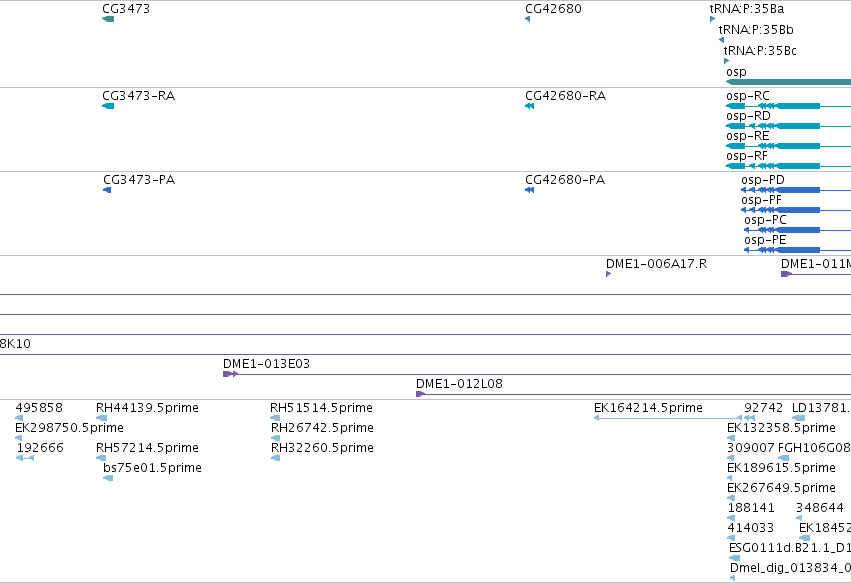Click the RH51514.5prime EST label
This screenshot has height=583, width=851.
point(321,408)
